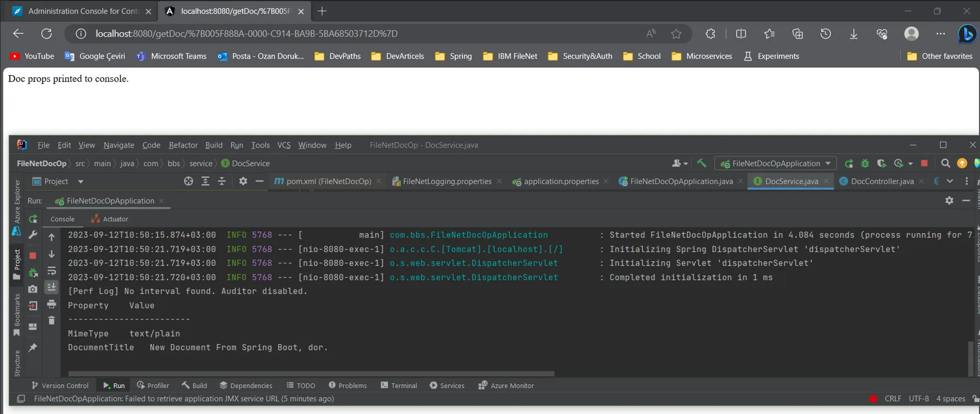Open the Navigate menu
The width and height of the screenshot is (980, 414).
[119, 145]
